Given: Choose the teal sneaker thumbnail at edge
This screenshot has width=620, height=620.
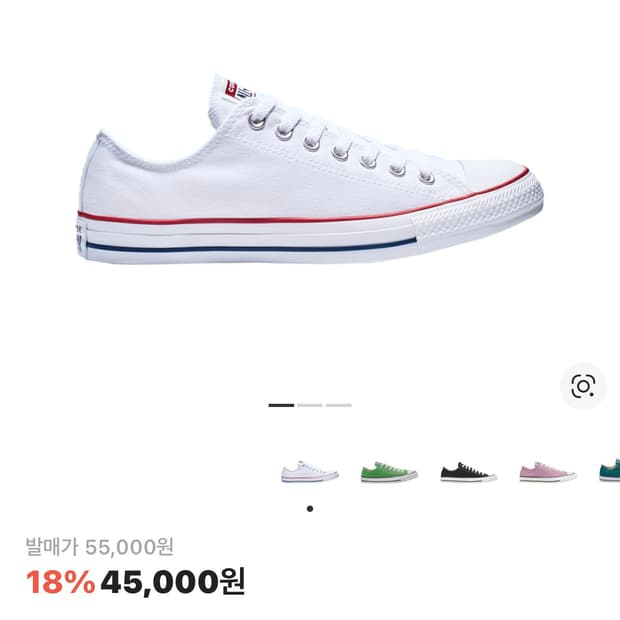Looking at the screenshot, I should pyautogui.click(x=610, y=471).
